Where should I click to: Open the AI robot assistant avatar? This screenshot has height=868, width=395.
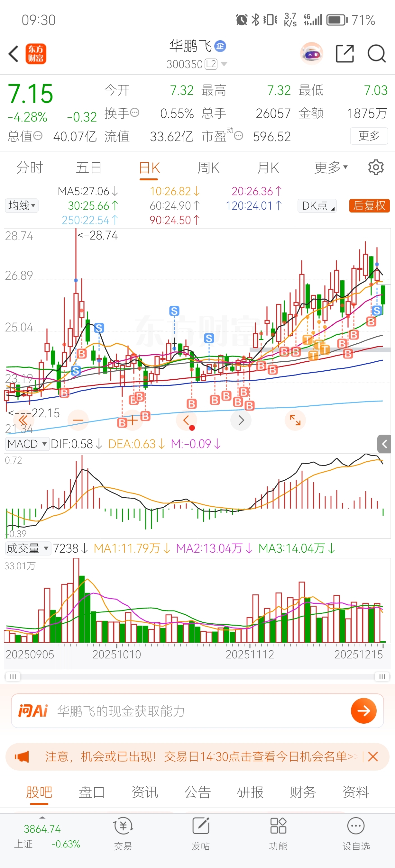(x=312, y=53)
